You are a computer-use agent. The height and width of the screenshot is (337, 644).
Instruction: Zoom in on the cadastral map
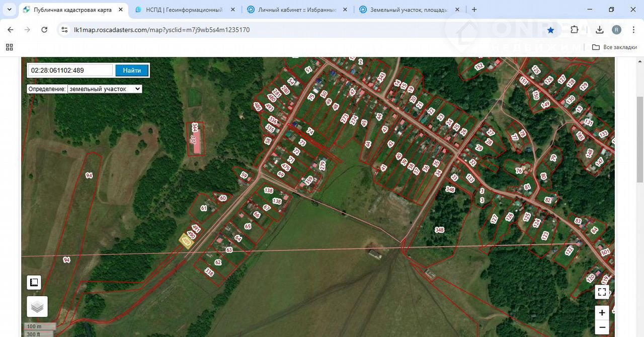point(602,312)
